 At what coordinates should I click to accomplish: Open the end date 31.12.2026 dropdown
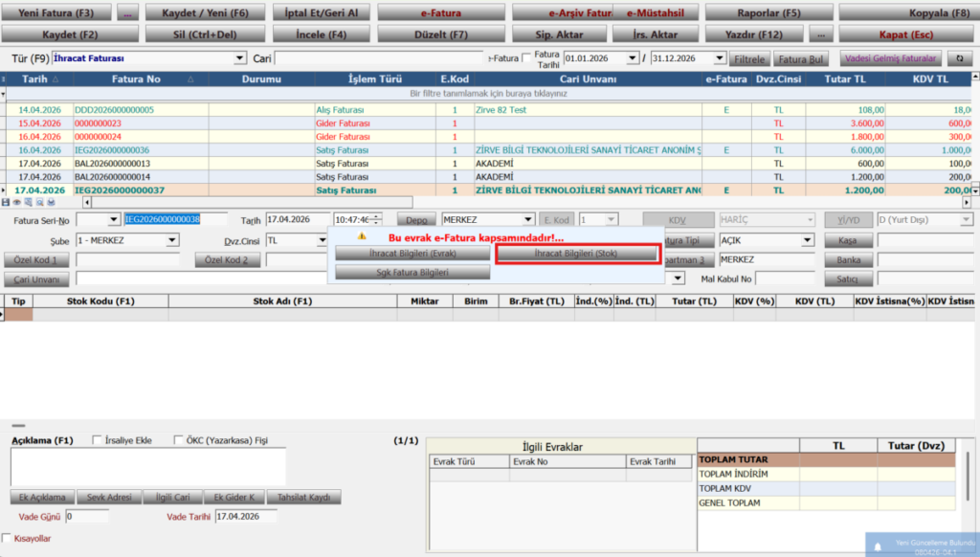tap(720, 58)
